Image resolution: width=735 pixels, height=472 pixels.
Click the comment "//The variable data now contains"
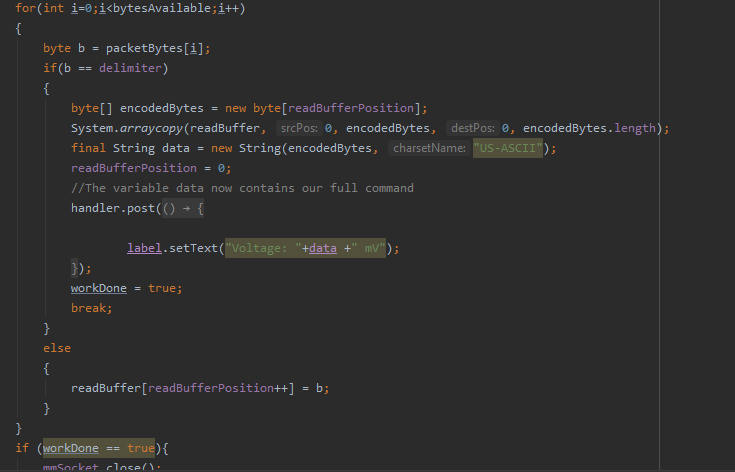pos(183,188)
